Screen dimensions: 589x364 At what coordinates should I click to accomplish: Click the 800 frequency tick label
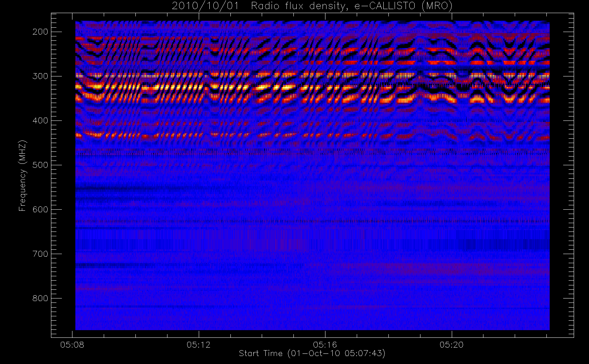pos(40,298)
